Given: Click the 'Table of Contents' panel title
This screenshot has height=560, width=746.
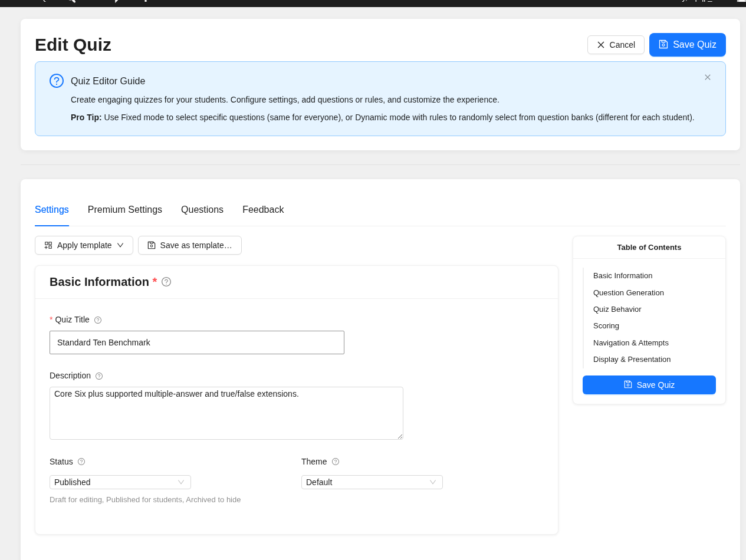Looking at the screenshot, I should click(x=649, y=248).
